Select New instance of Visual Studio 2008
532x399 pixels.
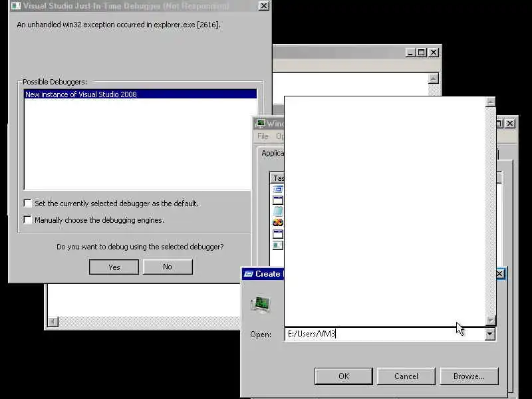(x=140, y=94)
